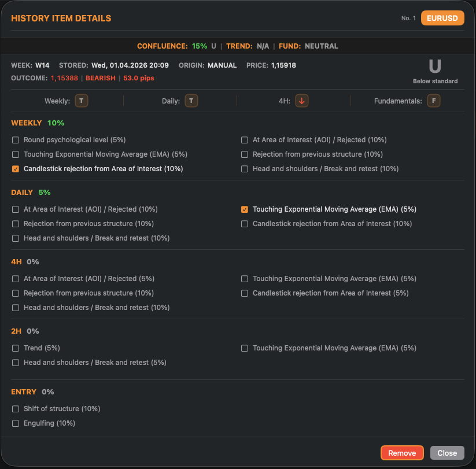Click the trend value 'N/A'
476x469 pixels.
[263, 46]
